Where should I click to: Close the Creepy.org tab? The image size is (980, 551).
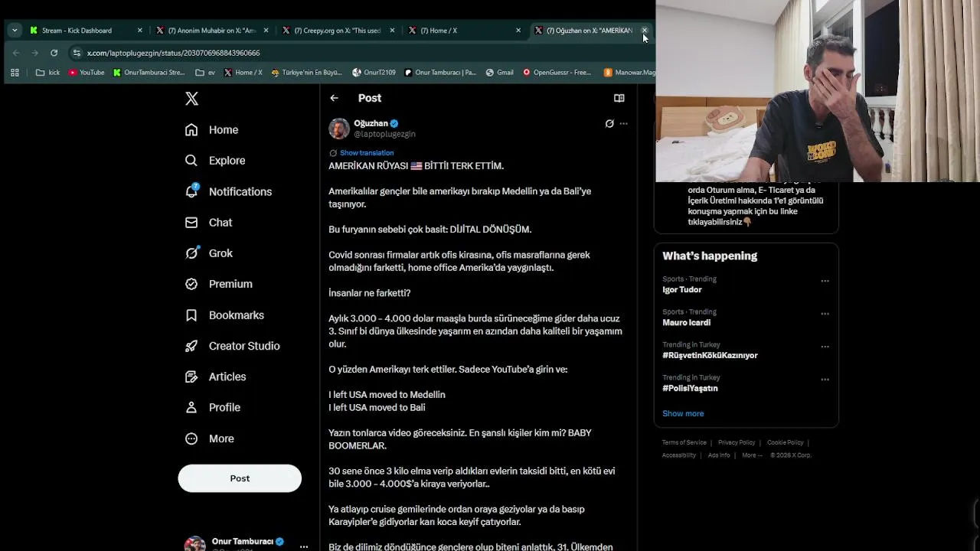[x=392, y=31]
